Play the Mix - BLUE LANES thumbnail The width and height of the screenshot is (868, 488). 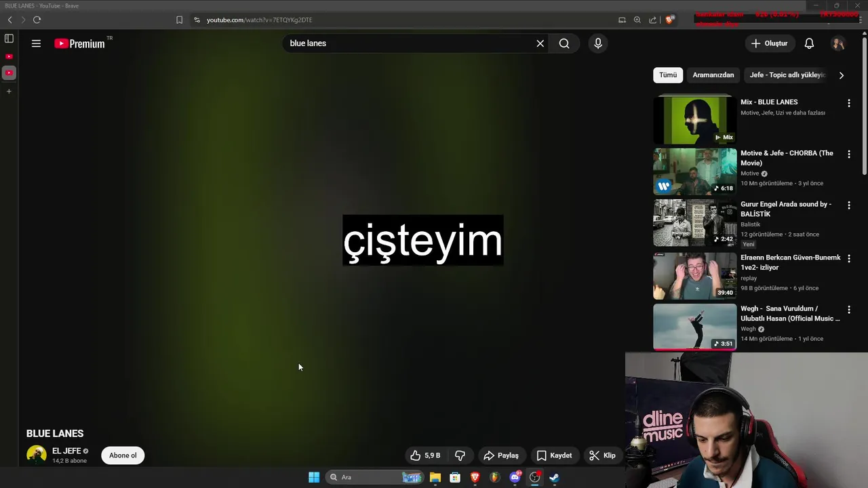click(x=694, y=120)
